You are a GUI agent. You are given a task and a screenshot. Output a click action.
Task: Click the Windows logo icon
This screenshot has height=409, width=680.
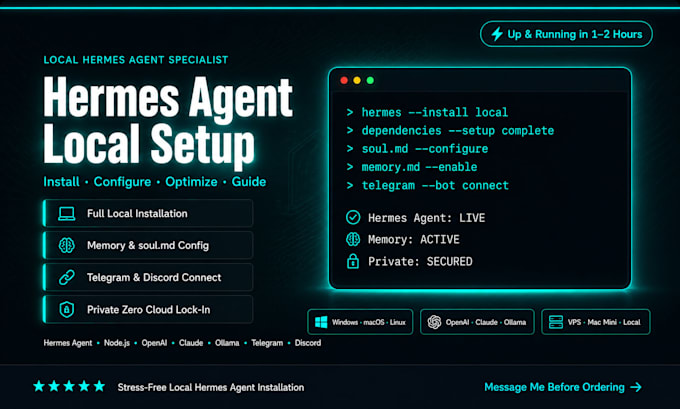[321, 322]
